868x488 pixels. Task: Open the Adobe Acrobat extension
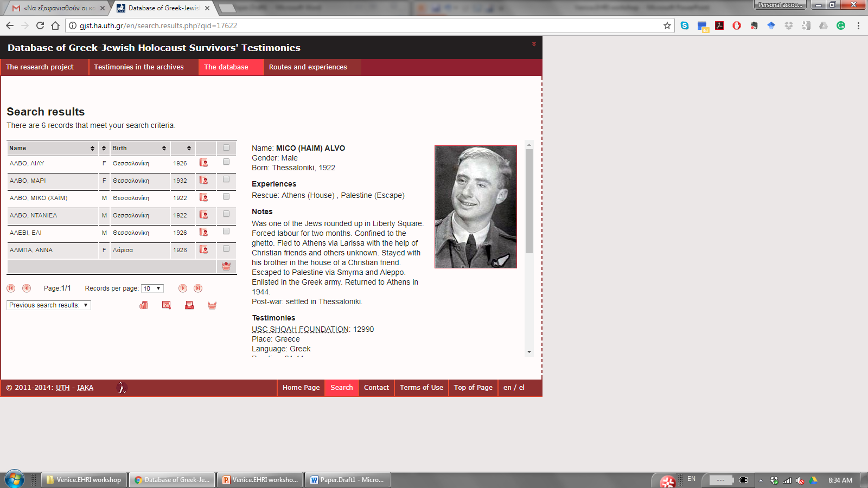click(719, 25)
